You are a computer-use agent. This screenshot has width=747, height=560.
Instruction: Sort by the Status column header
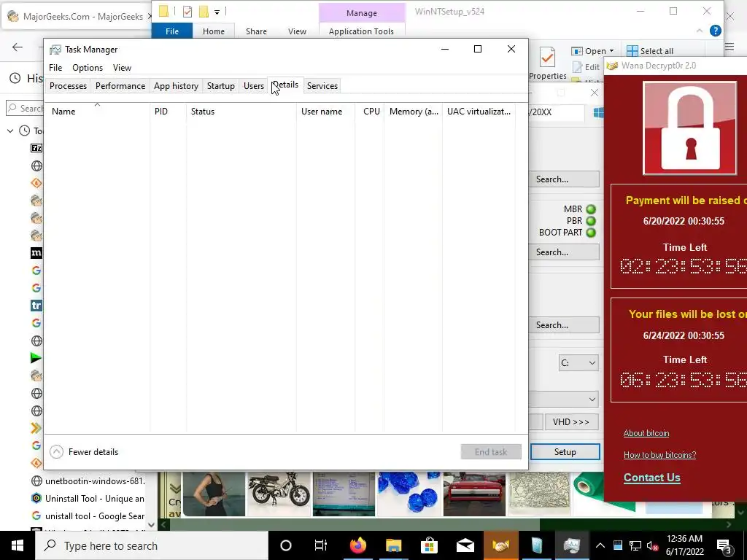point(241,112)
